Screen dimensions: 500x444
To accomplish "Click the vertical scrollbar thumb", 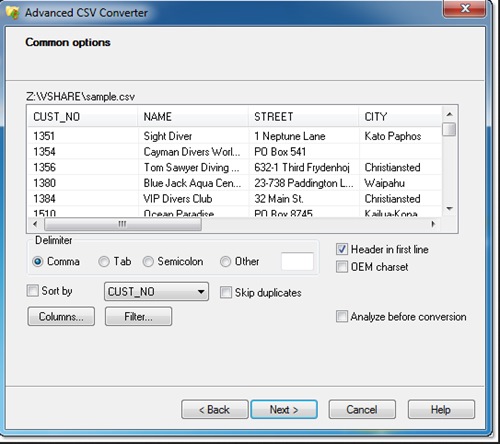I will (449, 129).
